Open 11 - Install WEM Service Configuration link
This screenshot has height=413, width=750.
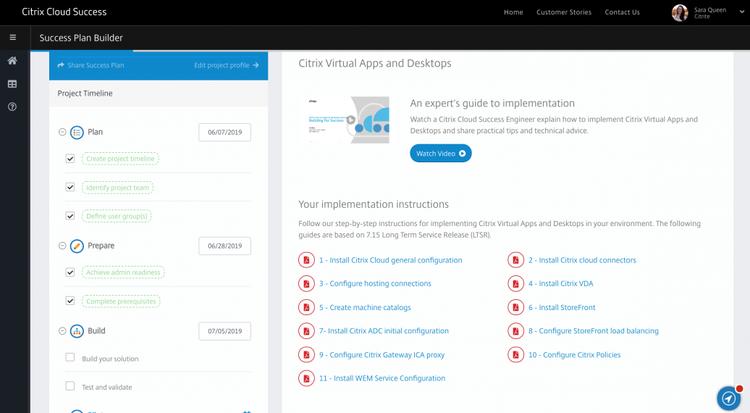click(382, 379)
